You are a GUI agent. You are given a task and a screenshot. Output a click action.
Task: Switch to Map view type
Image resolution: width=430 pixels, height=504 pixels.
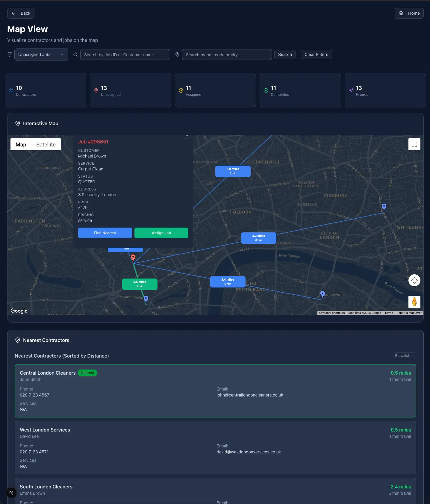21,144
